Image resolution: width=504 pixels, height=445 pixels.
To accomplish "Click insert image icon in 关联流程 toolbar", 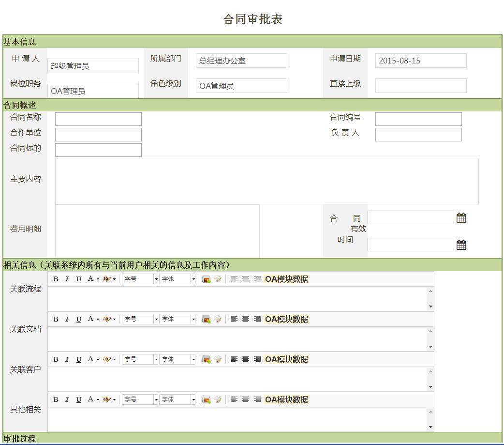I will pyautogui.click(x=206, y=279).
